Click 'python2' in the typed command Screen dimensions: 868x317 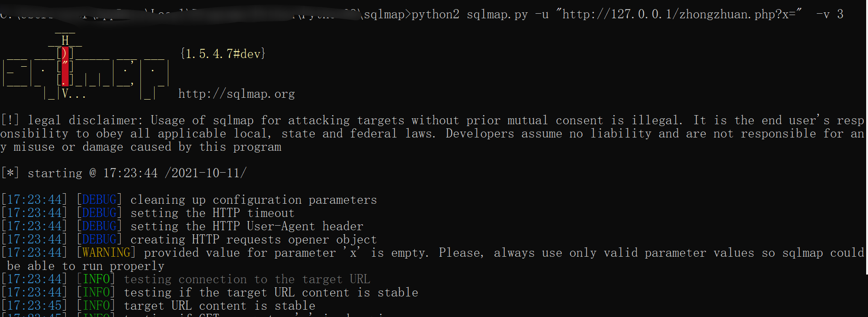[435, 15]
